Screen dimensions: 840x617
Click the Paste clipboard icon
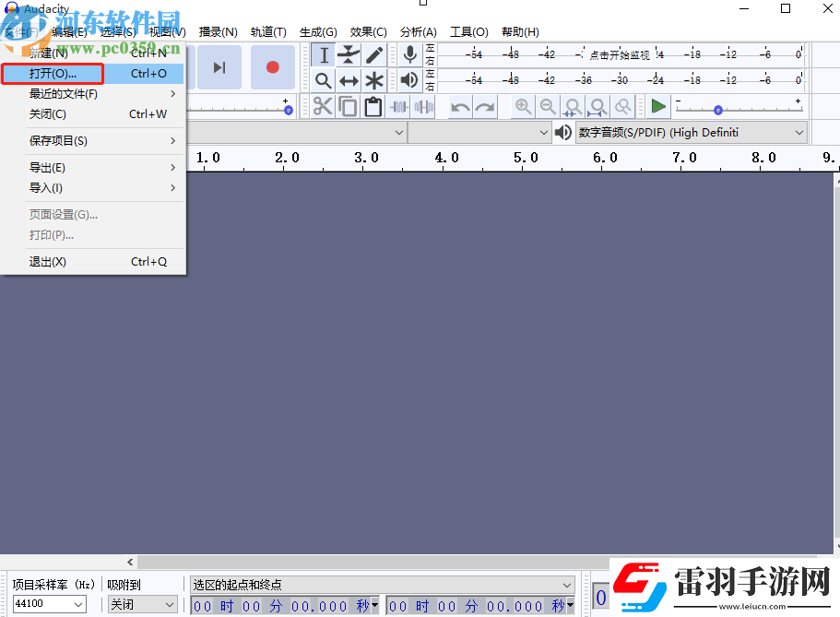(x=373, y=107)
